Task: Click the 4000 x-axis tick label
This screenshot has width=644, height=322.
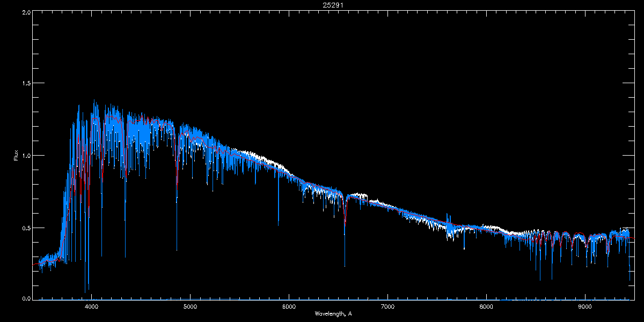Action: point(91,307)
